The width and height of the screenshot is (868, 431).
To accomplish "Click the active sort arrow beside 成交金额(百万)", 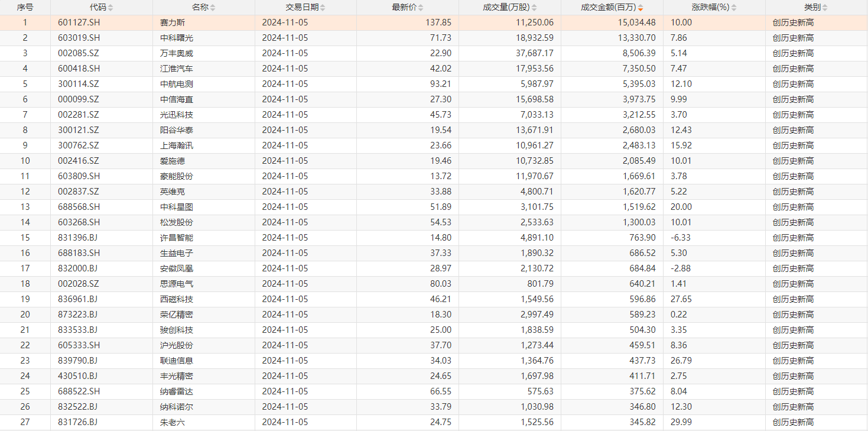I will click(x=641, y=8).
